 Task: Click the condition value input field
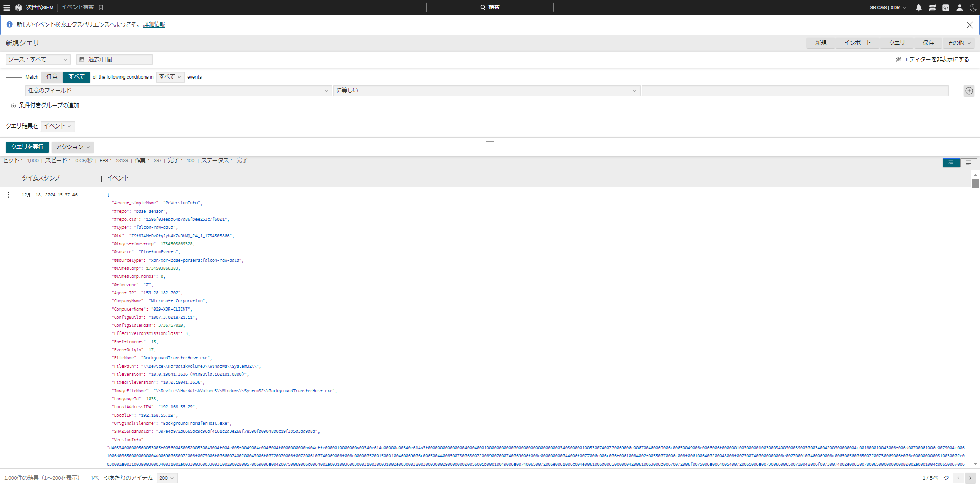click(795, 91)
